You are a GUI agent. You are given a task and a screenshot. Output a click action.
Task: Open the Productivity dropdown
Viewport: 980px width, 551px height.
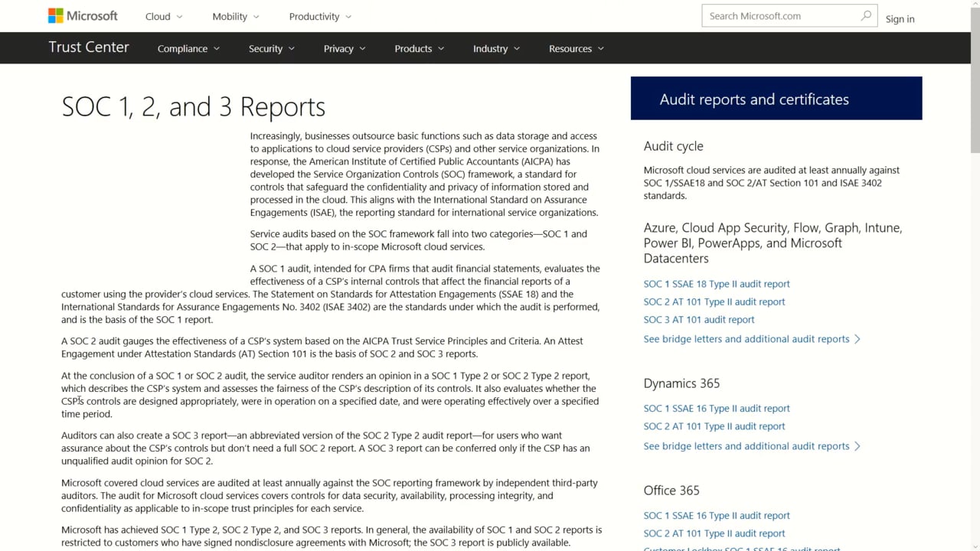[320, 16]
